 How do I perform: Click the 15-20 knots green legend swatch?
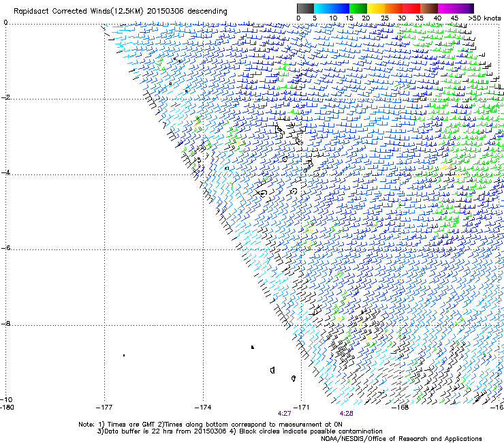358,8
